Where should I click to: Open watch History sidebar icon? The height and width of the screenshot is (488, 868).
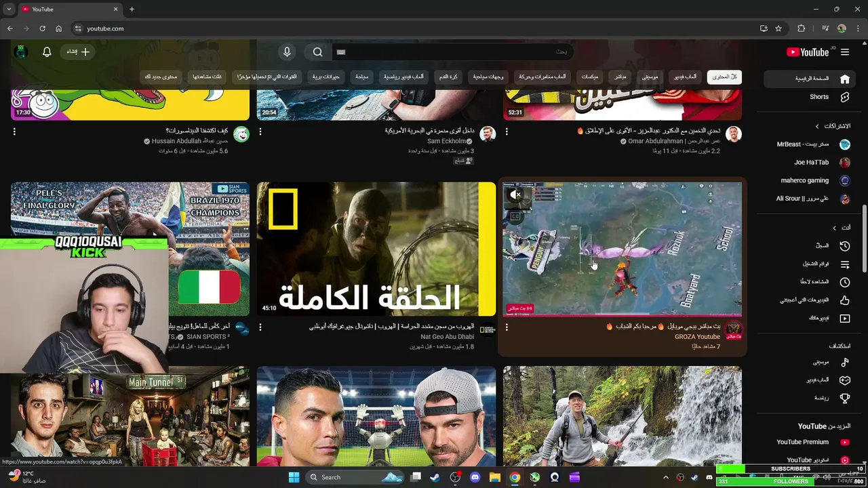pos(845,246)
